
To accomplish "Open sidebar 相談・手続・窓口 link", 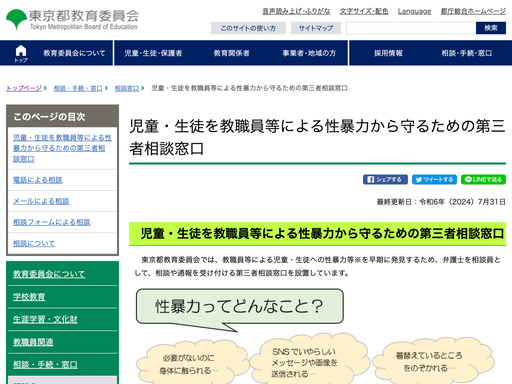I will click(45, 364).
